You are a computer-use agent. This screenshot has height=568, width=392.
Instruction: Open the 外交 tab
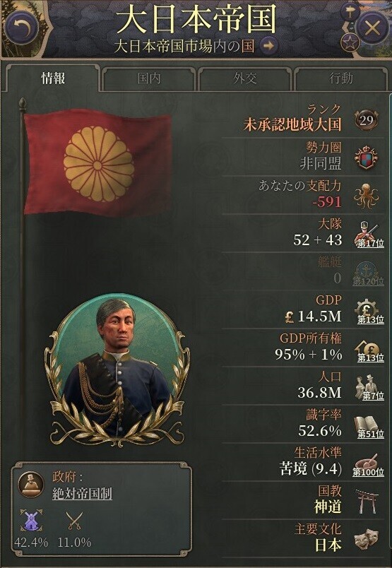[x=245, y=78]
